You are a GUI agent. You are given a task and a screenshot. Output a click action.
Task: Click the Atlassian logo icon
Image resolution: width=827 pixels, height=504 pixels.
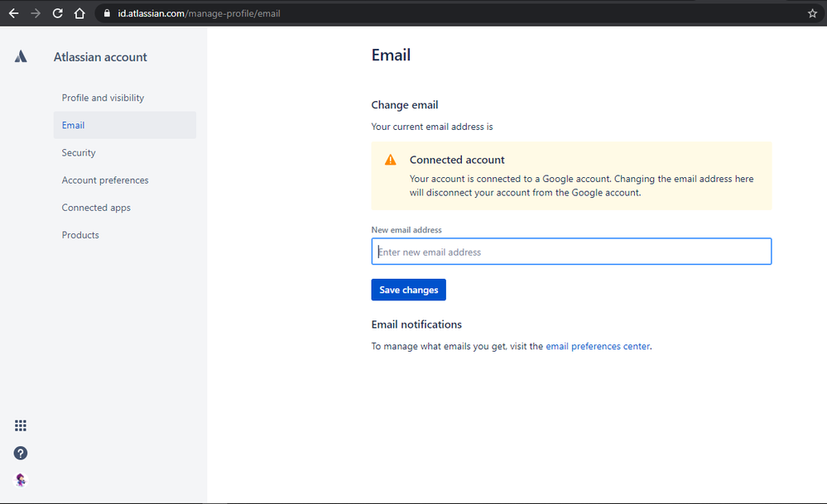20,56
